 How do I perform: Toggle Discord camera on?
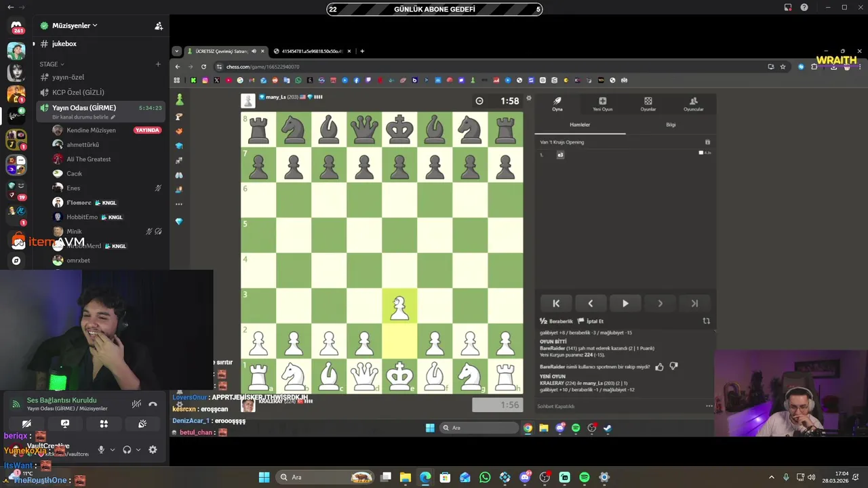pyautogui.click(x=26, y=424)
